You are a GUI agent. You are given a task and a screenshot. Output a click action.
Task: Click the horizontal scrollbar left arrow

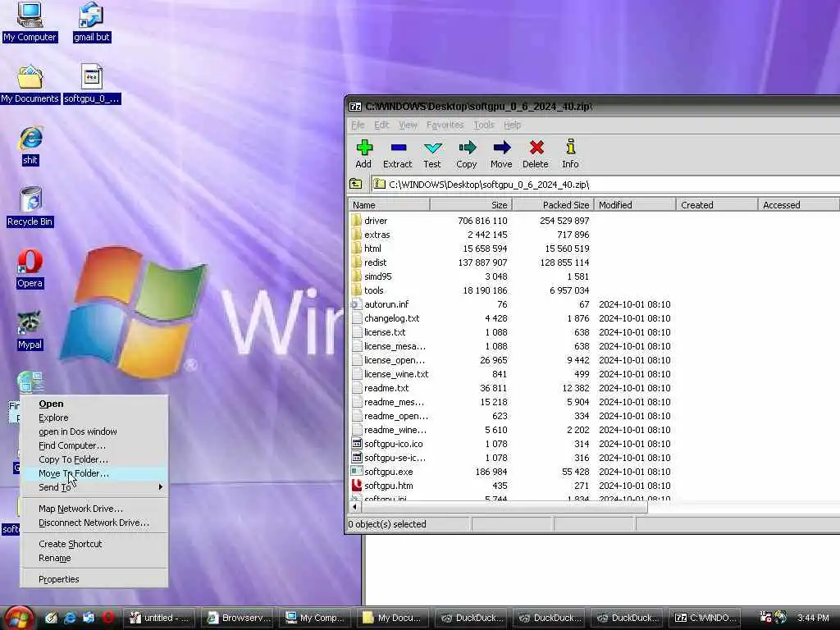354,506
